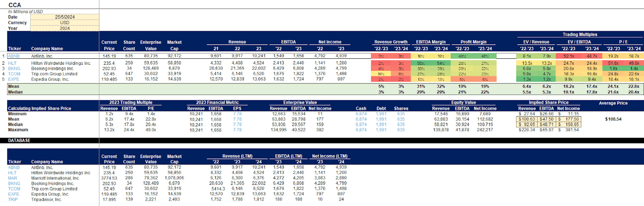Viewport: 644px width, 206px height.
Task: Click the 'In Millions of USD' note
Action: [25, 11]
